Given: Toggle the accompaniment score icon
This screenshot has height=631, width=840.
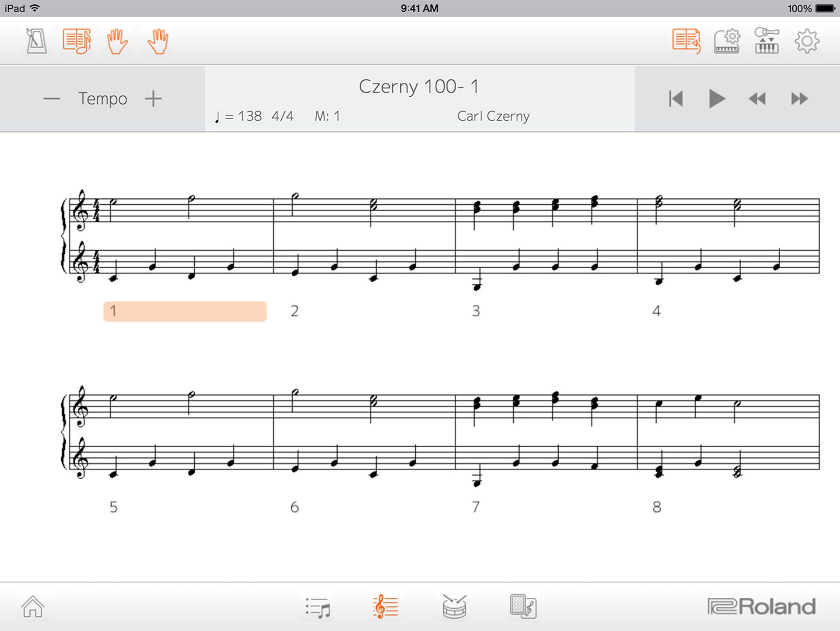Looking at the screenshot, I should tap(77, 41).
